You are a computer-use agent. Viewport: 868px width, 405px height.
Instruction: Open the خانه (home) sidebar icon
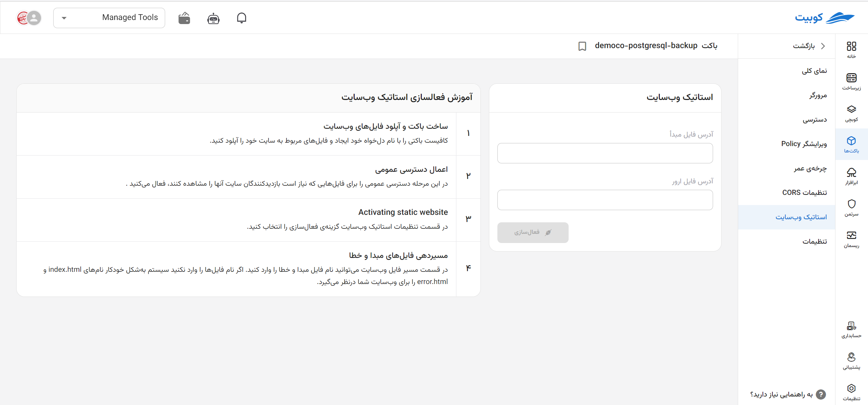pyautogui.click(x=851, y=50)
